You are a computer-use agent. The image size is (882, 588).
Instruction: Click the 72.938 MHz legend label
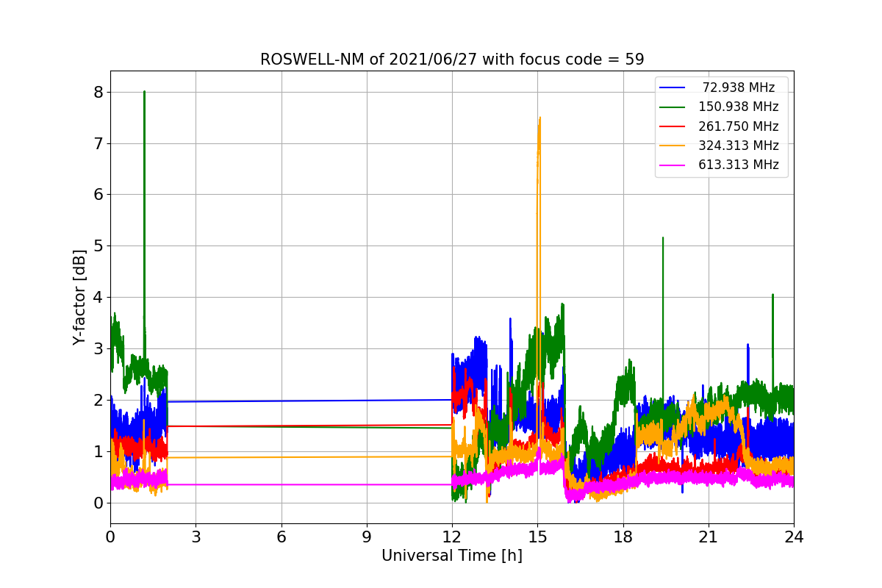click(739, 87)
